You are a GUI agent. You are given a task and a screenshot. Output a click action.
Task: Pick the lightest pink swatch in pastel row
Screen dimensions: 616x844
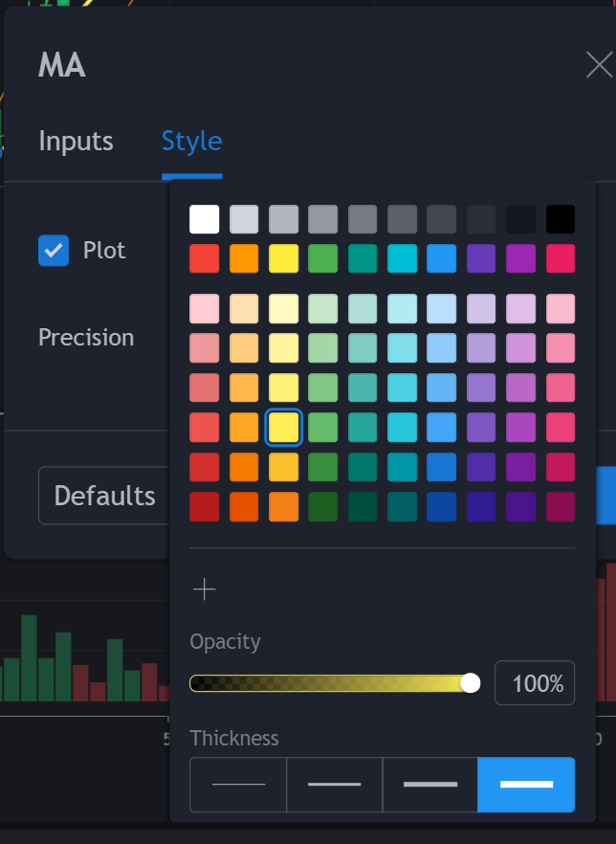click(x=205, y=308)
